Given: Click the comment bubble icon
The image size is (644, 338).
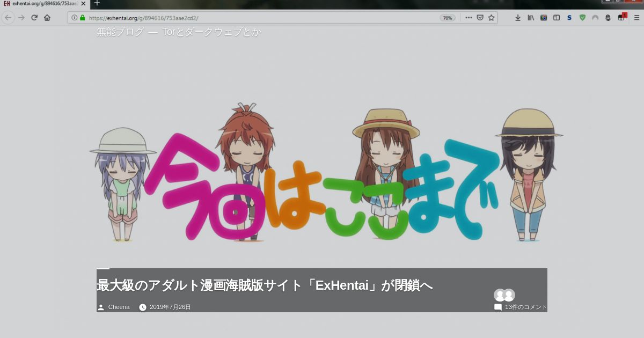Looking at the screenshot, I should coord(498,307).
